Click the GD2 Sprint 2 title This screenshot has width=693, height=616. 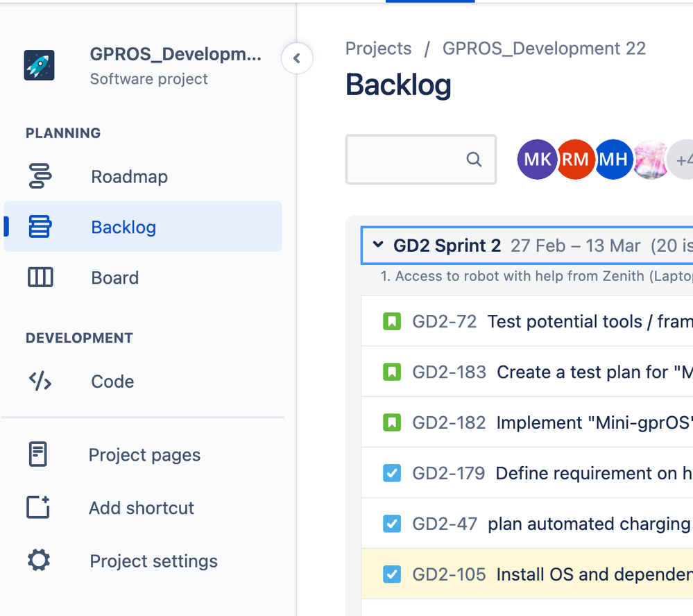pos(447,246)
